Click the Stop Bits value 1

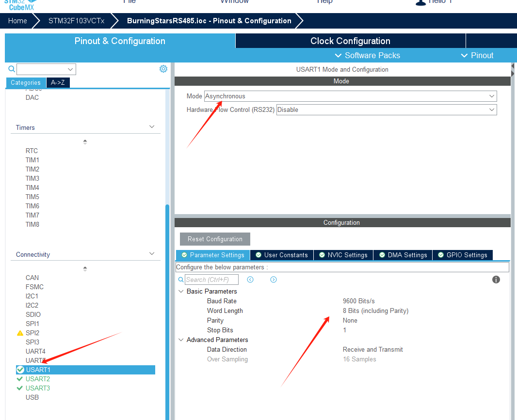coord(344,330)
